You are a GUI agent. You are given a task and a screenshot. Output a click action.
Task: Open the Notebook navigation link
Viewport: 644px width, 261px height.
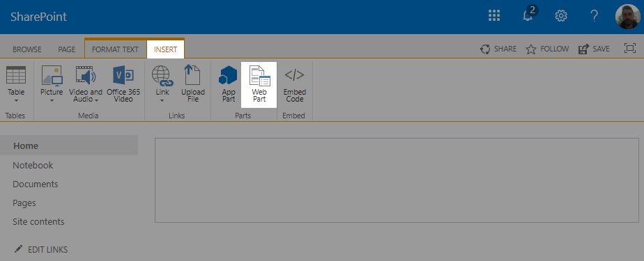(x=33, y=166)
